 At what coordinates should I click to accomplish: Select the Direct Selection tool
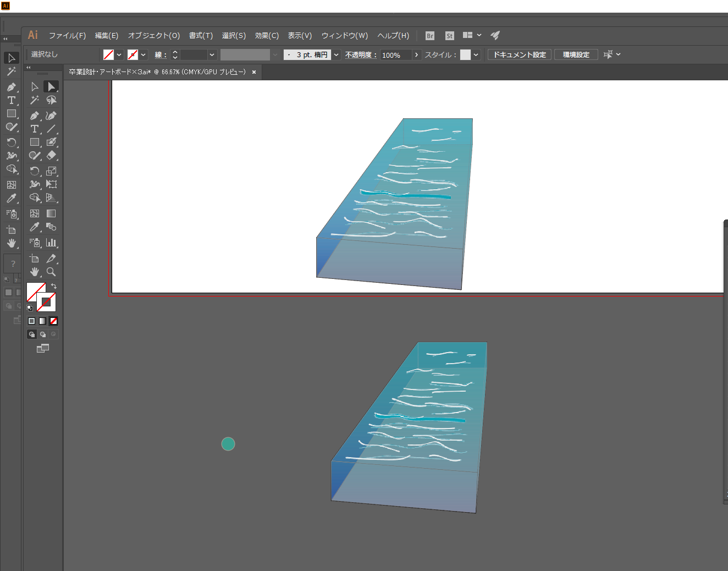(x=51, y=87)
